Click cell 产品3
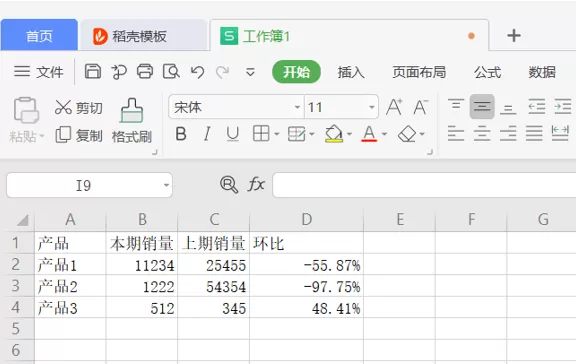576x364 pixels. 70,307
